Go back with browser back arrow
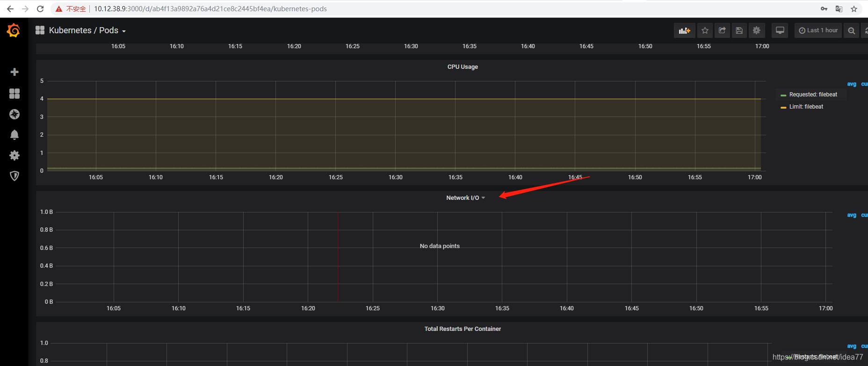The width and height of the screenshot is (868, 366). click(x=10, y=9)
